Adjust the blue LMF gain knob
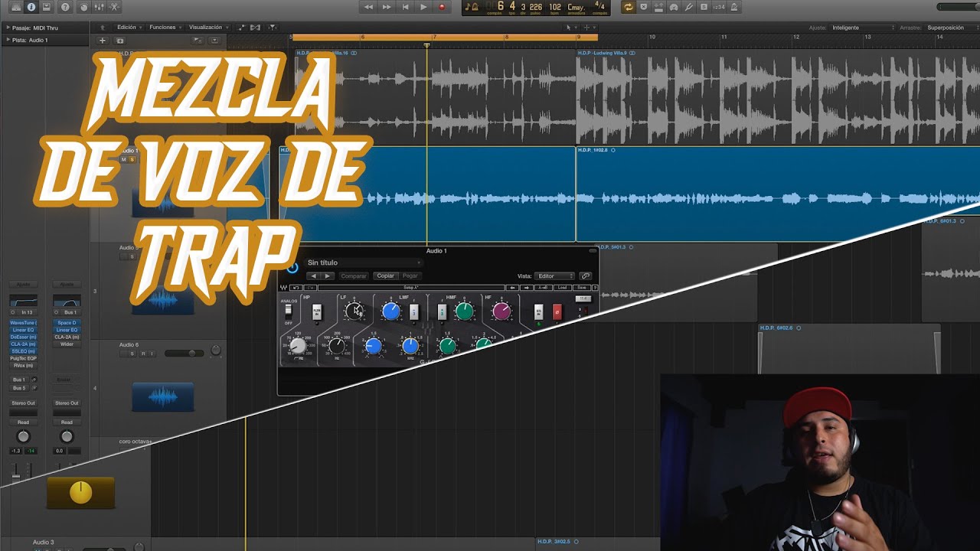 click(390, 311)
